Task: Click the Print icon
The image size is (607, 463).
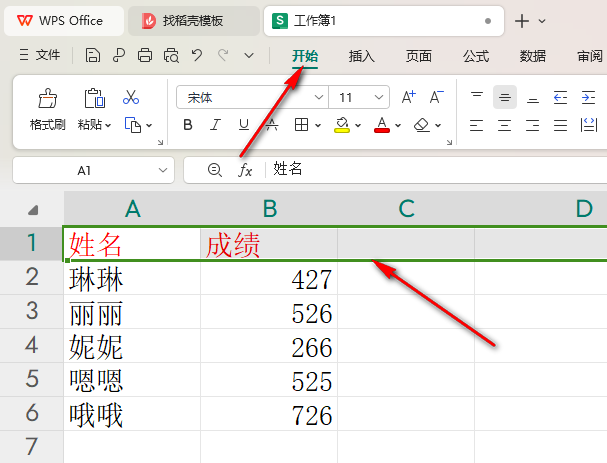Action: pyautogui.click(x=145, y=56)
